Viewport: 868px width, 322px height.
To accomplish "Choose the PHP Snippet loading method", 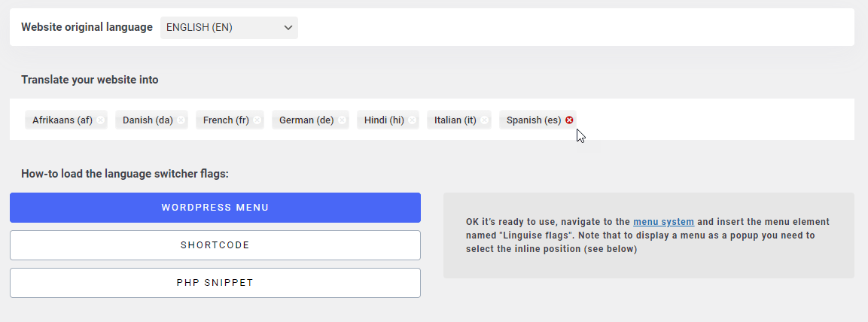I will pyautogui.click(x=215, y=283).
